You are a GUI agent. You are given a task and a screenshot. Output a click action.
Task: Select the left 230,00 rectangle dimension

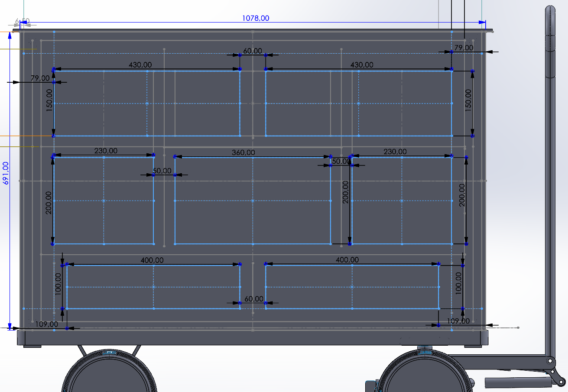pos(106,151)
